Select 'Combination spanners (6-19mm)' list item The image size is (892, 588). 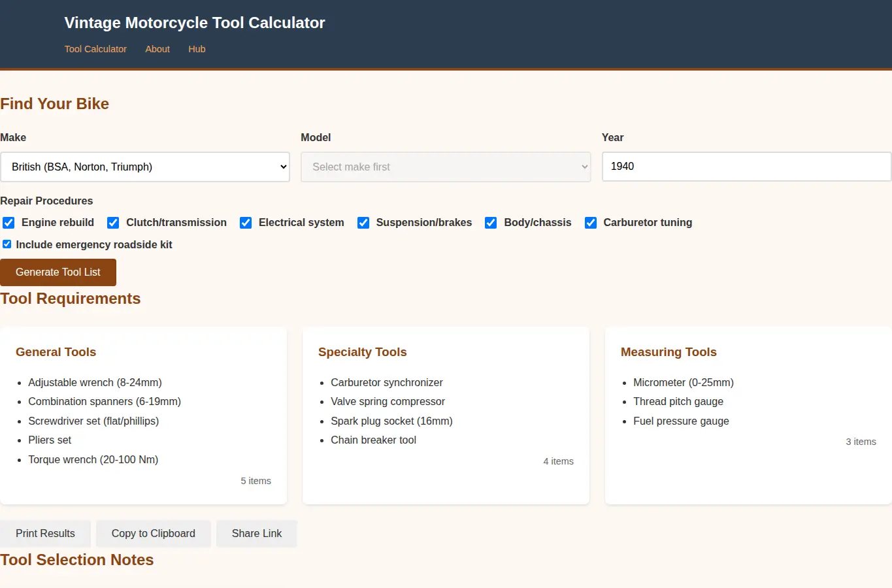coord(105,402)
